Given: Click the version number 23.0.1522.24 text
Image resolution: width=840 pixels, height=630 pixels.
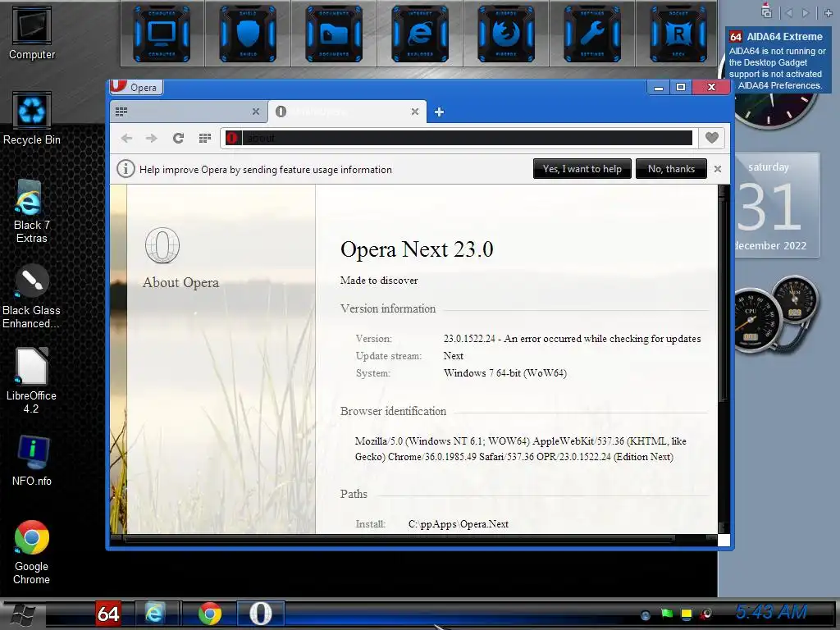Looking at the screenshot, I should click(x=469, y=339).
